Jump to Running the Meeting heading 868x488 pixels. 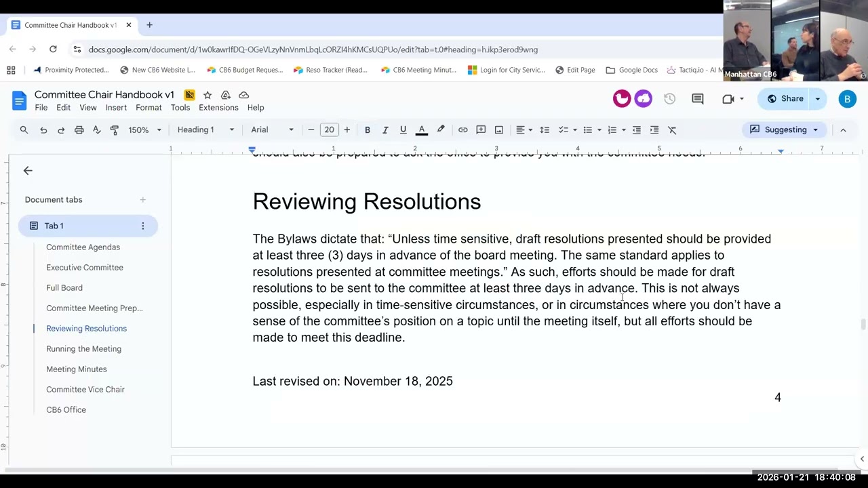click(83, 349)
